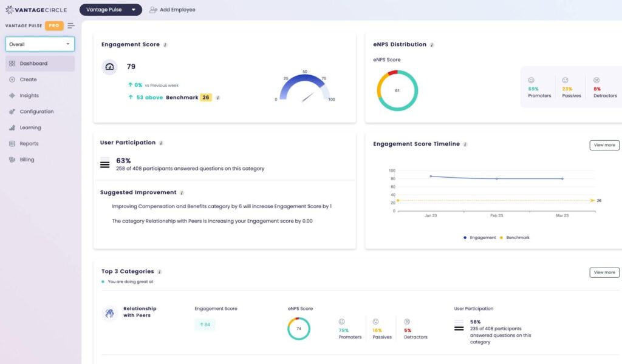The height and width of the screenshot is (364, 622).
Task: Click the Vantage Circle logo
Action: (x=35, y=10)
